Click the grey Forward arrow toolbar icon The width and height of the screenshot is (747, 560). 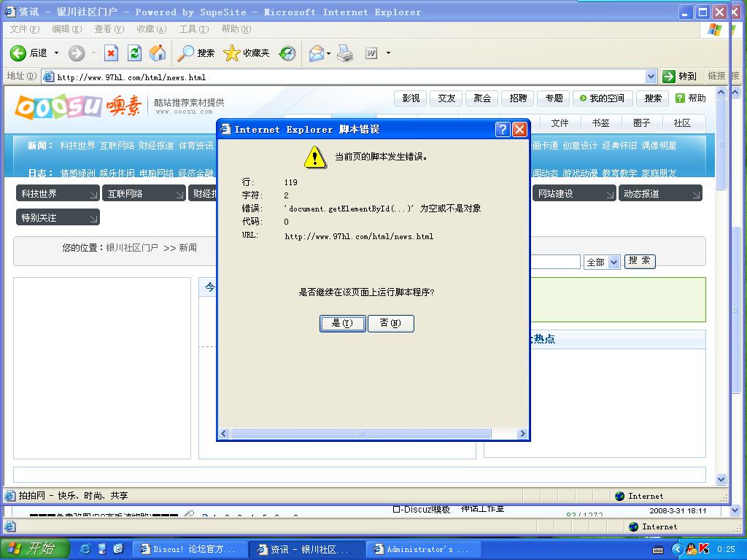(x=76, y=52)
